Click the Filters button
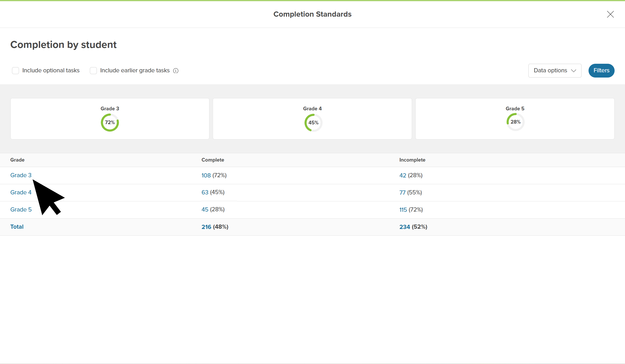The width and height of the screenshot is (625, 364). [601, 71]
